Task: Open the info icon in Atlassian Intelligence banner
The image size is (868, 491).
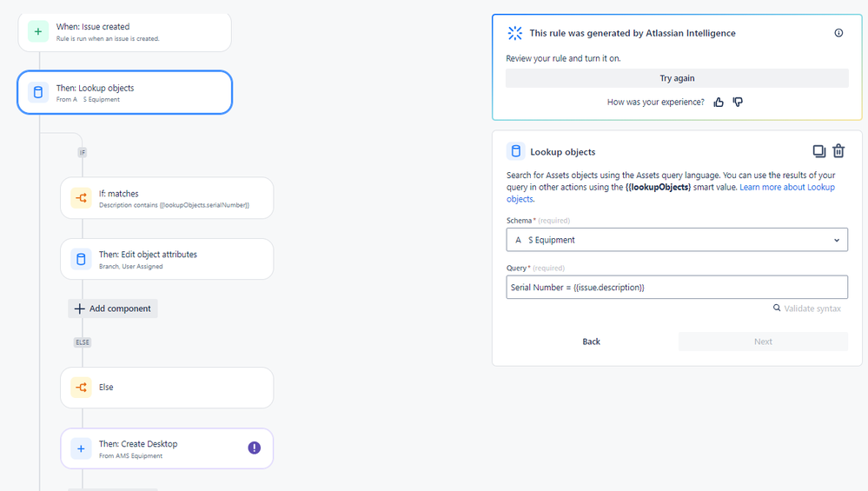Action: click(838, 33)
